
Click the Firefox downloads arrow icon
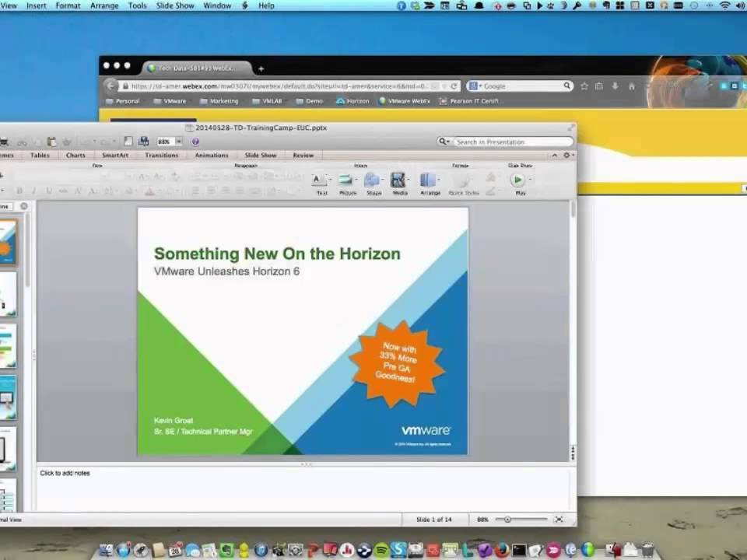point(615,86)
